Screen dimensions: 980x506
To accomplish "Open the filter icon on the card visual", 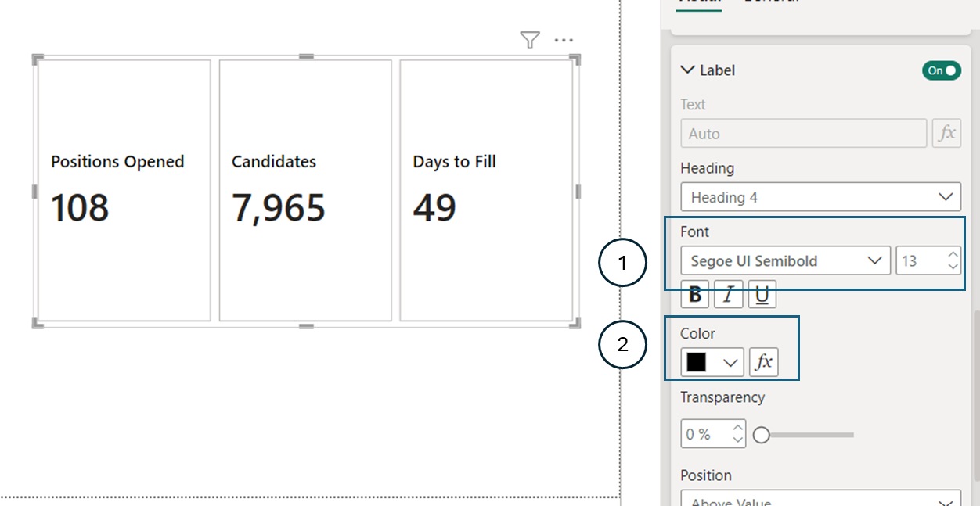I will tap(530, 40).
